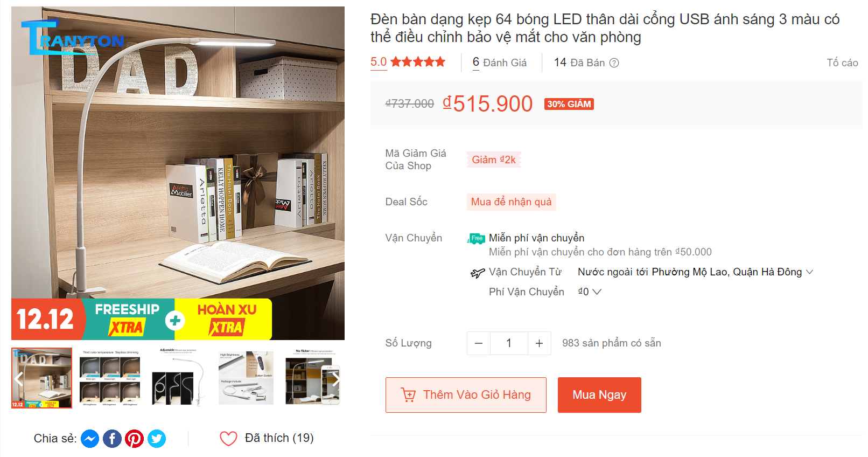
Task: Increase quantity with plus button
Action: click(539, 343)
